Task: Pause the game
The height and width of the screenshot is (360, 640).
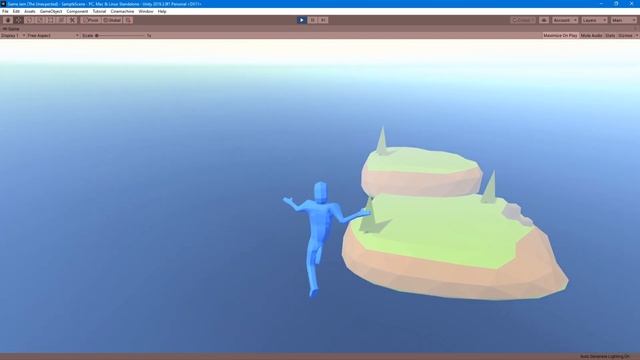Action: 313,20
